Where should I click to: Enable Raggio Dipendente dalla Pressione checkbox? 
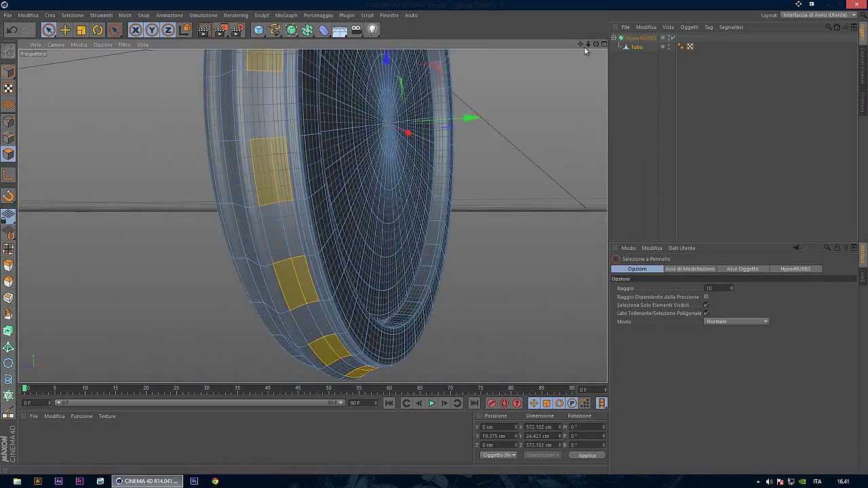(706, 297)
